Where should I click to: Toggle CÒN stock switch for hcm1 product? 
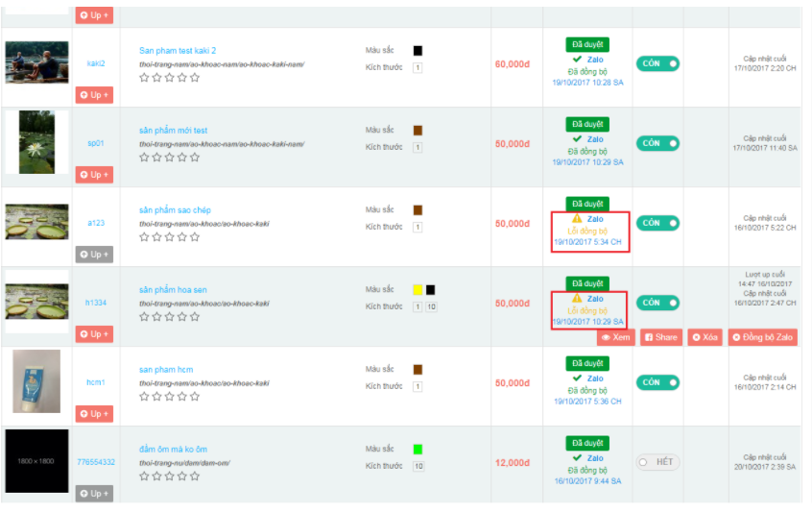(657, 382)
